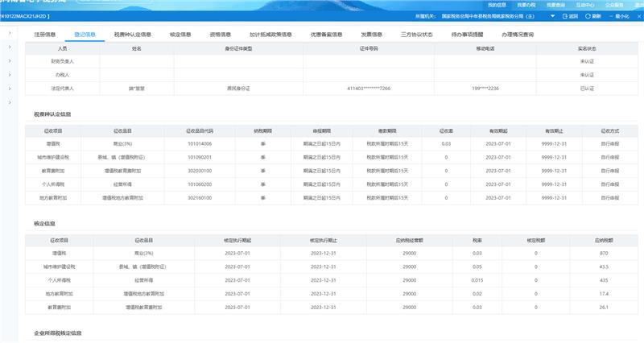Image resolution: width=644 pixels, height=343 pixels.
Task: Open the 加计抵减政策信息 tab
Action: pyautogui.click(x=268, y=35)
